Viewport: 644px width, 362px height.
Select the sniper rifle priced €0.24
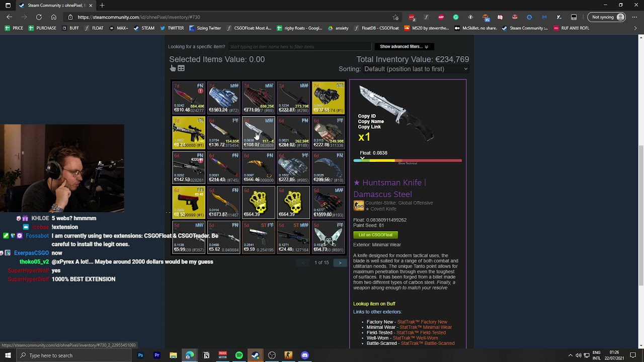tap(189, 133)
